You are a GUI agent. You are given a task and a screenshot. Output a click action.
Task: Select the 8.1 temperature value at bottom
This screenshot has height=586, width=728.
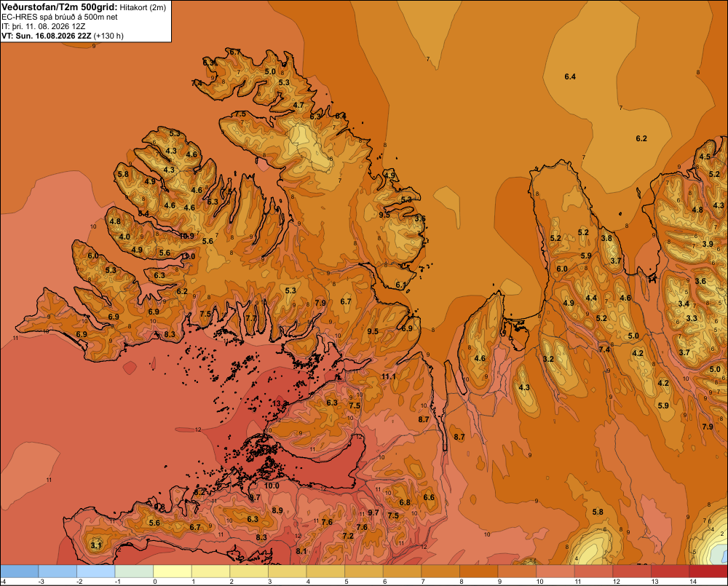301,551
